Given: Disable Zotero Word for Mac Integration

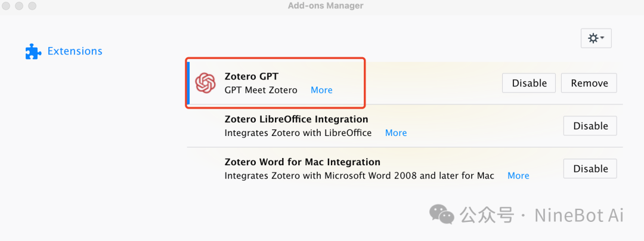Looking at the screenshot, I should 590,168.
